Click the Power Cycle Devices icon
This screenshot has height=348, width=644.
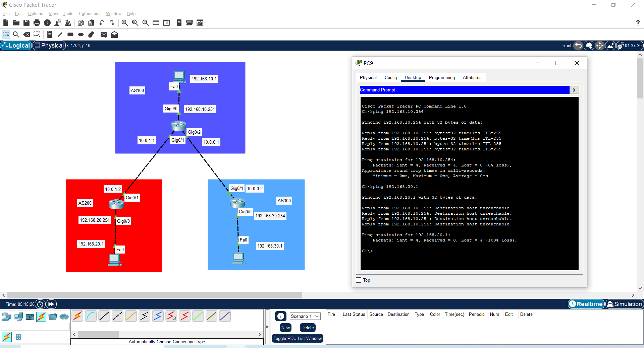[40, 304]
